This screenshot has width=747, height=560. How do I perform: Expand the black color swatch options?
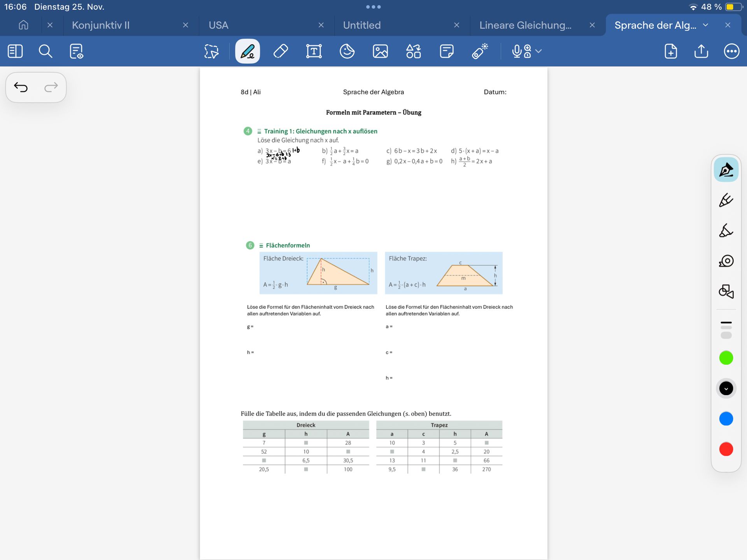pyautogui.click(x=726, y=388)
